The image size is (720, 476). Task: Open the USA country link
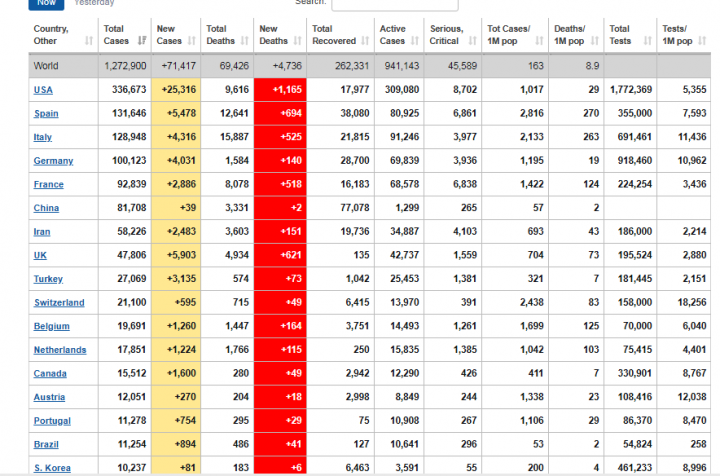point(43,90)
